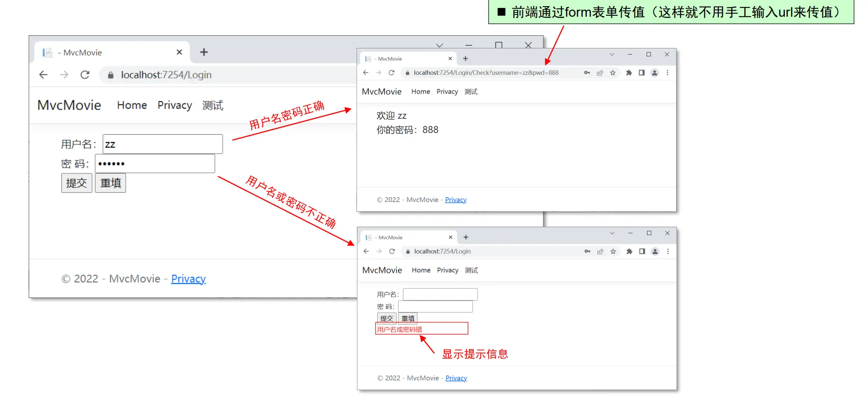Focus empty 密码 field in bottom-right window
868x405 pixels.
coord(436,306)
